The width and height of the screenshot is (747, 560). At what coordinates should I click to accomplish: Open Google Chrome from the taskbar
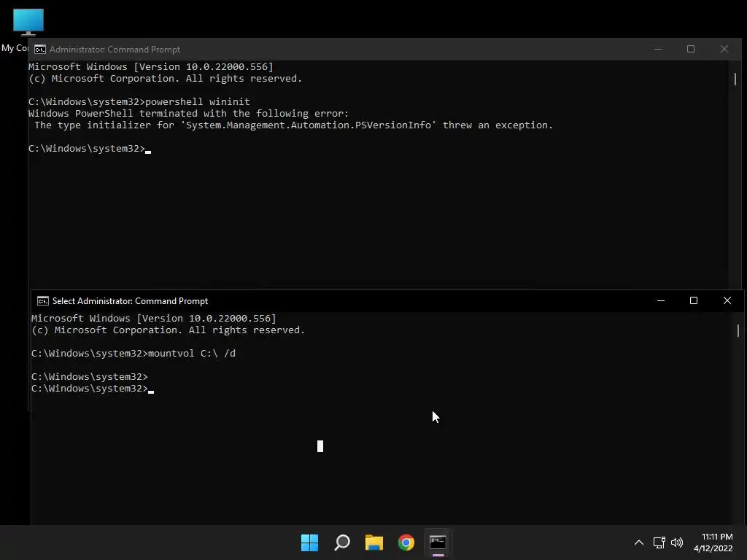(x=406, y=542)
